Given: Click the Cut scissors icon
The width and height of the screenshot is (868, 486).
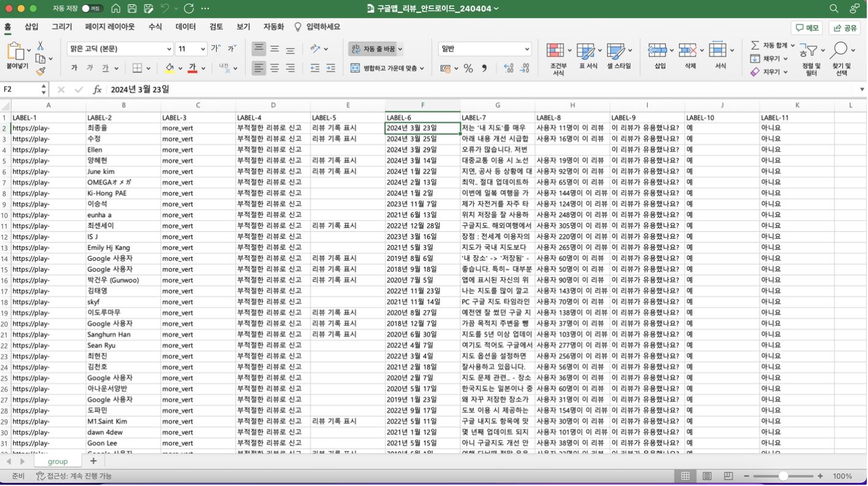Looking at the screenshot, I should (41, 47).
